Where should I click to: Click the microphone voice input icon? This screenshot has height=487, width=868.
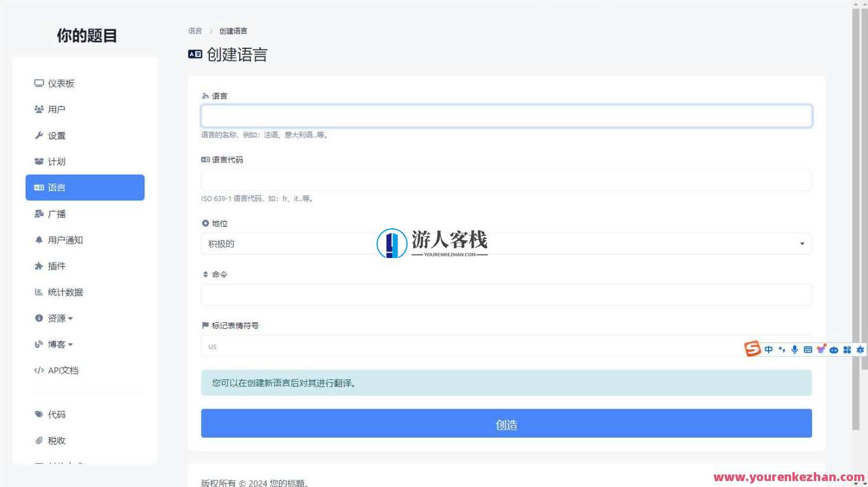point(795,350)
